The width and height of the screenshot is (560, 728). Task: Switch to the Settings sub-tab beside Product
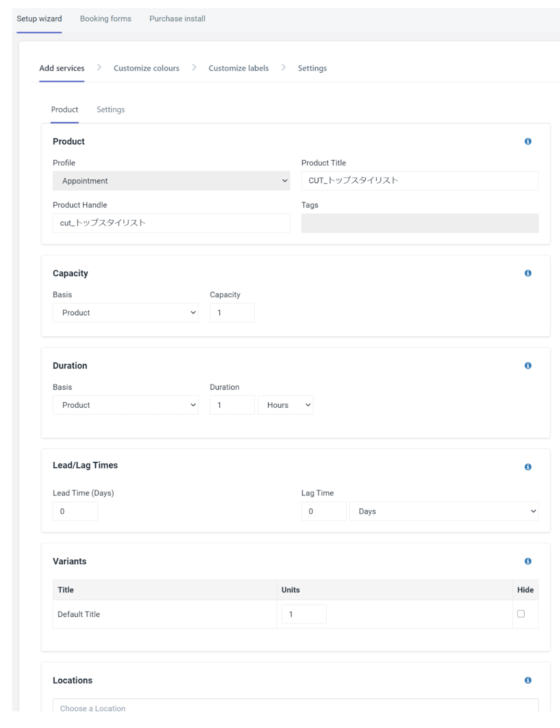pyautogui.click(x=111, y=110)
